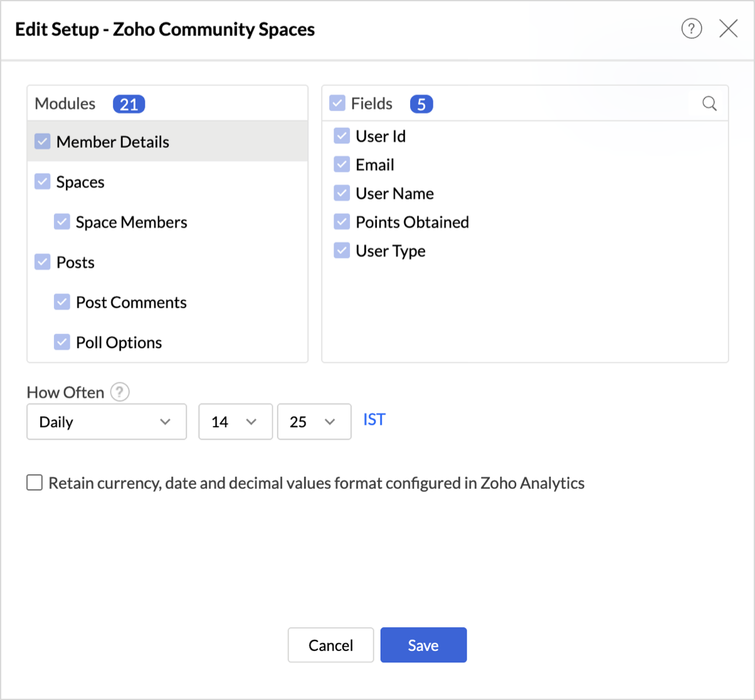Uncheck the Space Members checkbox
This screenshot has width=755, height=700.
(62, 222)
